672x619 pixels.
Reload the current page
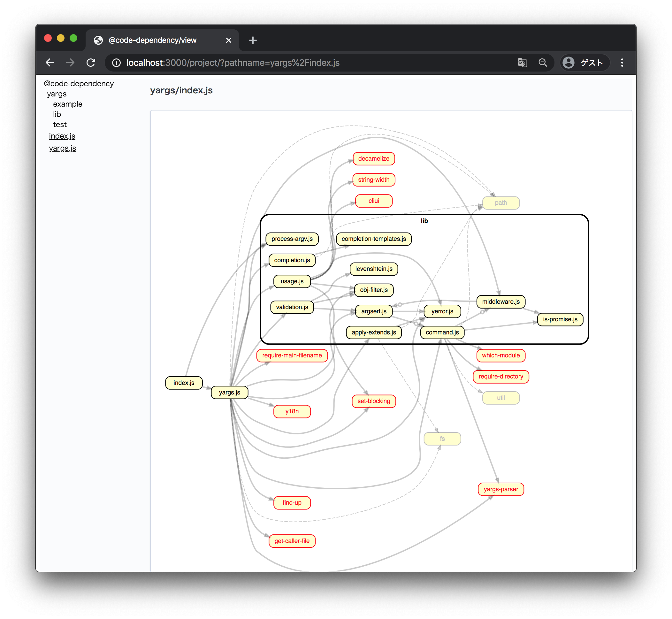pos(91,63)
